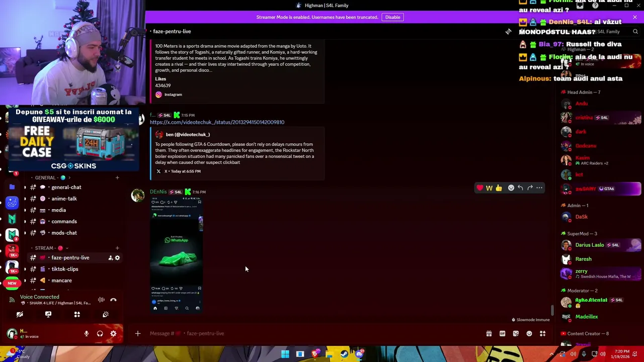Invite people to faze-pentru-live channel
The image size is (644, 362).
(110, 258)
